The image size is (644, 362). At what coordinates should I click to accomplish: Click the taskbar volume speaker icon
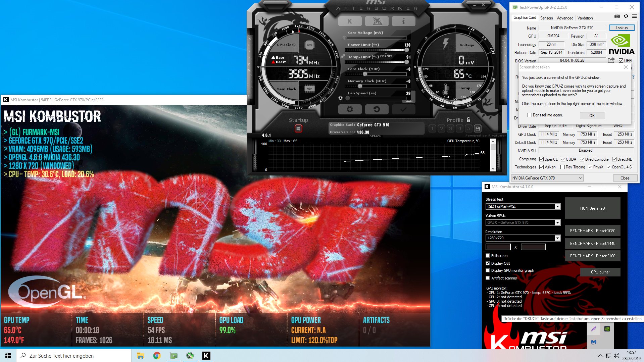616,356
